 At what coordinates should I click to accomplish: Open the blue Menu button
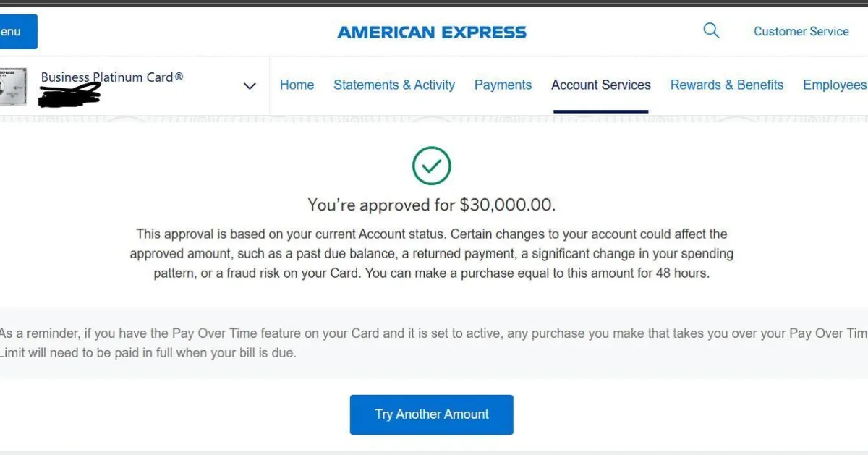(18, 32)
